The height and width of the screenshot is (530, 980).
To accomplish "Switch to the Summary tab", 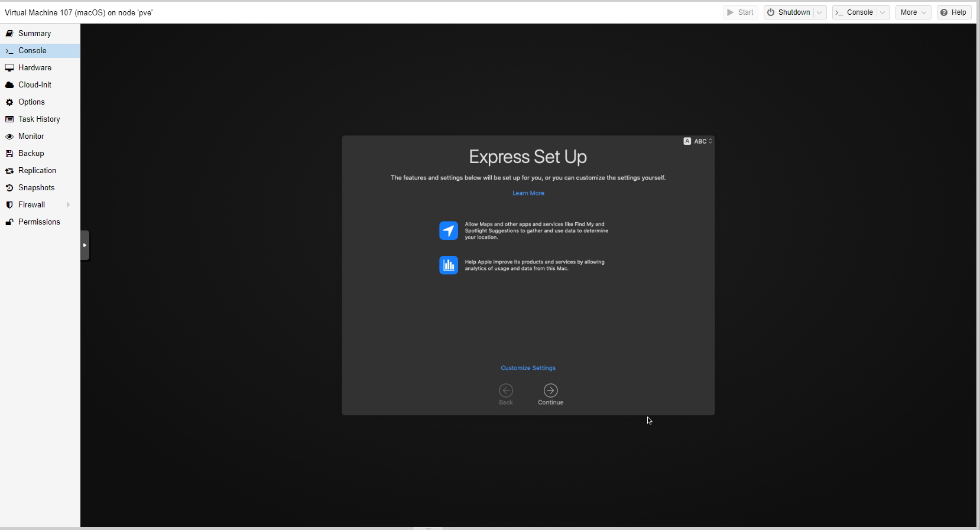I will point(34,34).
